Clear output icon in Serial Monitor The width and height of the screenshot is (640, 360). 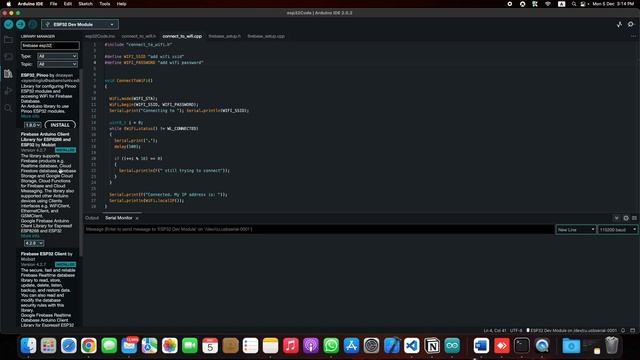tap(634, 218)
